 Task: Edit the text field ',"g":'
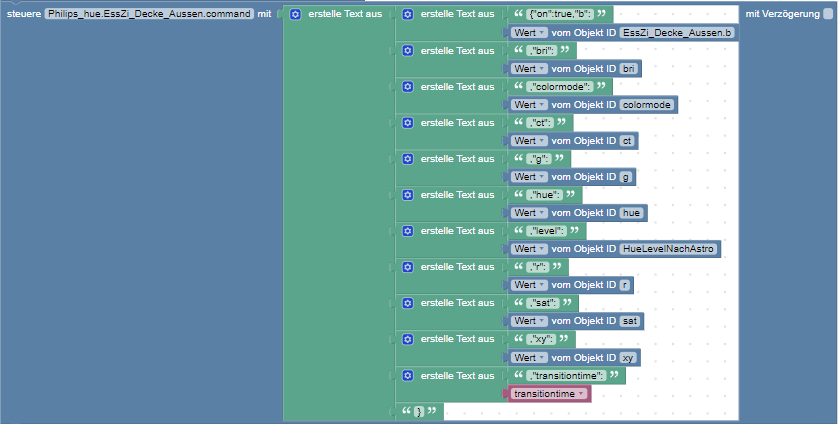(539, 159)
